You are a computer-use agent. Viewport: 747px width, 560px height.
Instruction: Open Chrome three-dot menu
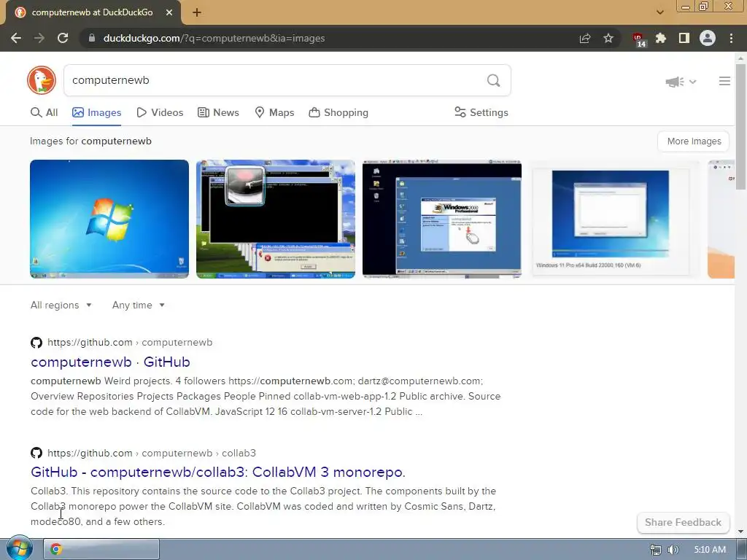(731, 38)
